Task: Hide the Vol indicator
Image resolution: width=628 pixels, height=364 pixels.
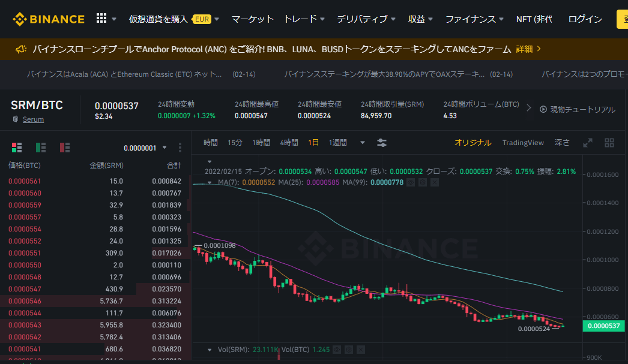Action: (x=337, y=350)
